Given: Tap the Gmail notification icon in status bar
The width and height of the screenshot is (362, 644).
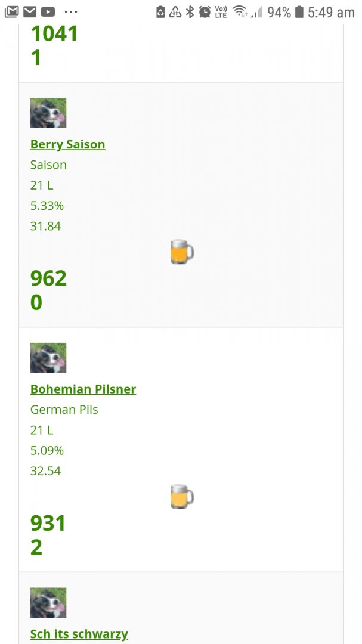Looking at the screenshot, I should 11,12.
